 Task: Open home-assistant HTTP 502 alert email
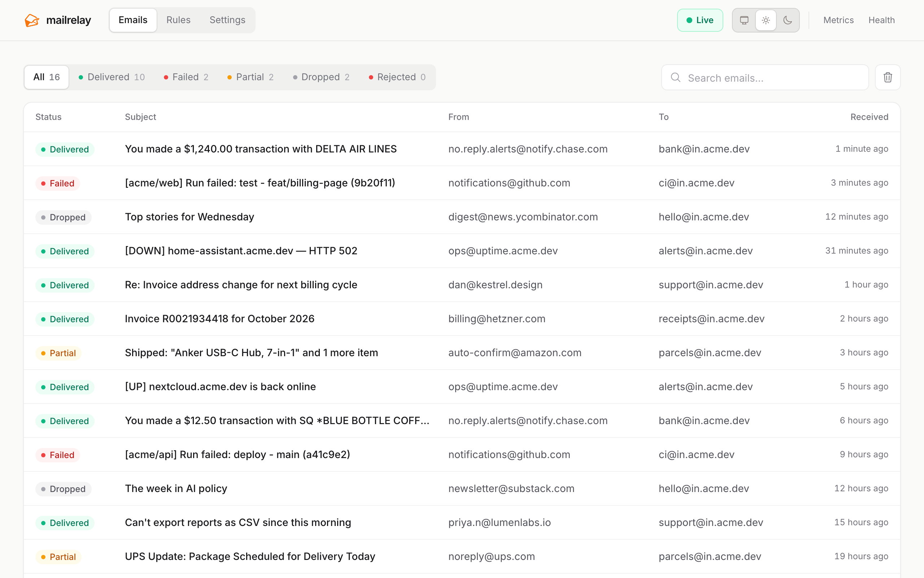(x=462, y=251)
